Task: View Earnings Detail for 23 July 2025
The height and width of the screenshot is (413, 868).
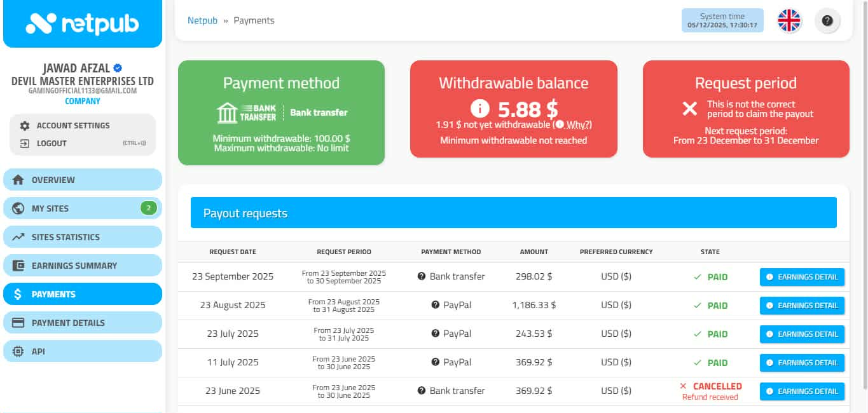Action: pos(802,334)
